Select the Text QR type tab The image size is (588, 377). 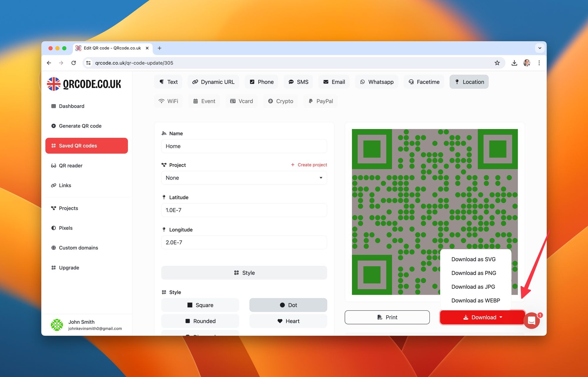pyautogui.click(x=168, y=82)
